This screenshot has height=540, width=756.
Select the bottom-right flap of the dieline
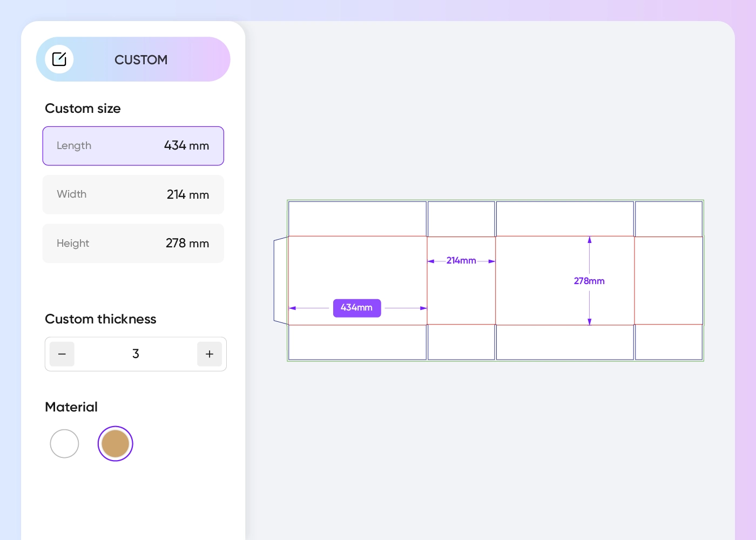pos(669,342)
